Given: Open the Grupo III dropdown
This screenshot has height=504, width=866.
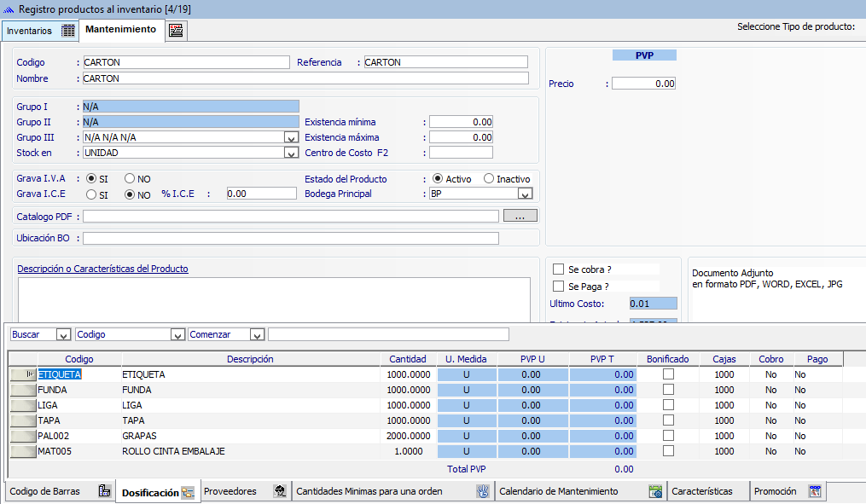Looking at the screenshot, I should [290, 137].
